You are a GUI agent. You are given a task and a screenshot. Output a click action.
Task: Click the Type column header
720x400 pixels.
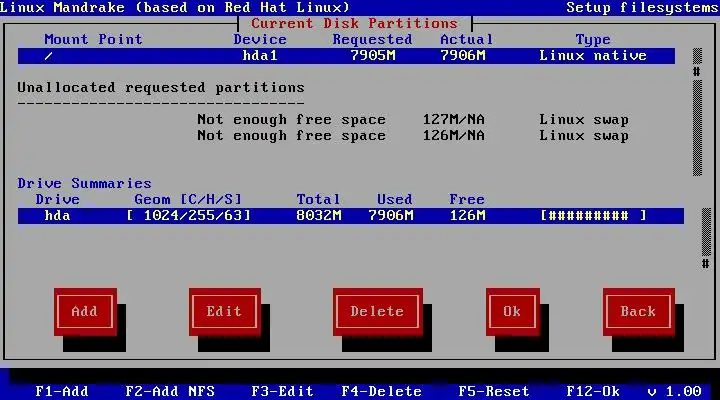point(593,40)
